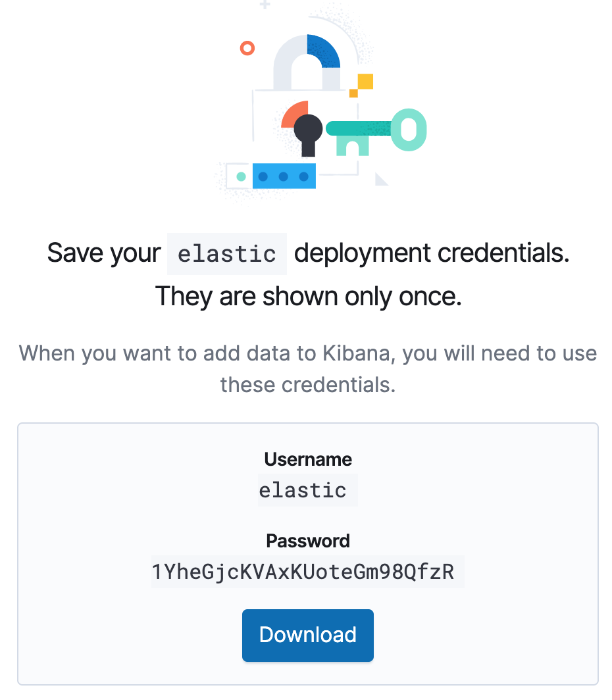Image resolution: width=612 pixels, height=700 pixels.
Task: Click the "They are shown only once" heading
Action: coord(308,297)
